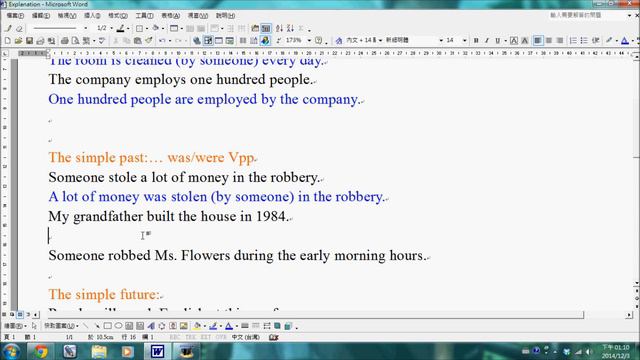The width and height of the screenshot is (640, 360).
Task: Undo the last action
Action: click(x=162, y=40)
